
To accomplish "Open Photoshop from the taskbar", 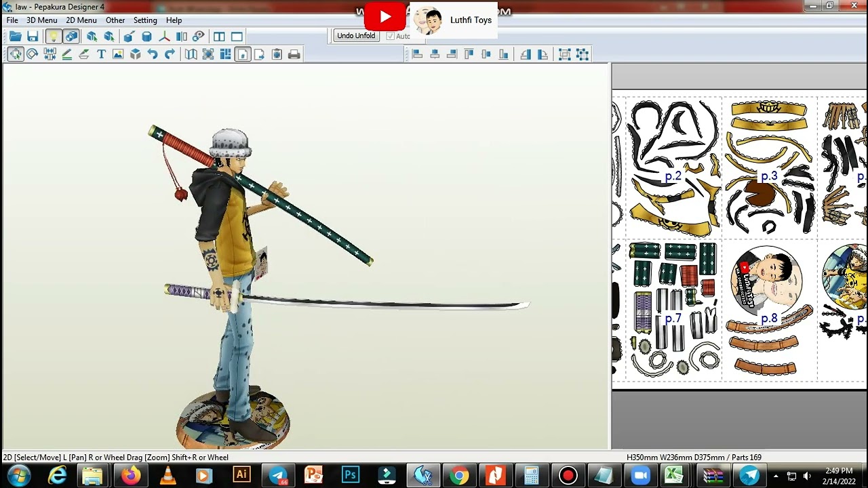I will point(350,476).
